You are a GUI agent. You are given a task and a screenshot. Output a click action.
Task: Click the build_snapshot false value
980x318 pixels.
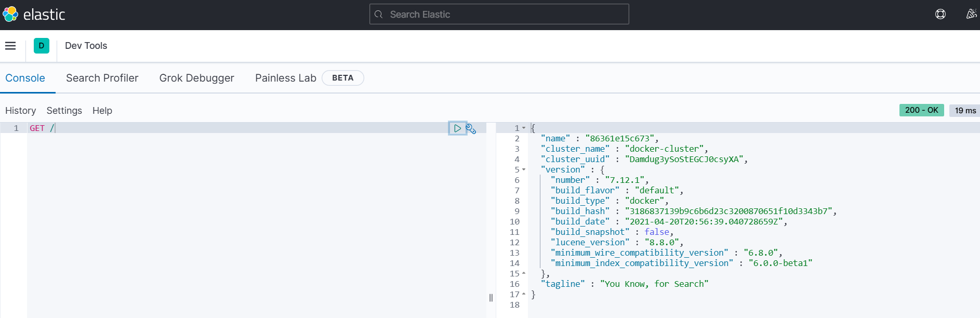click(x=657, y=232)
